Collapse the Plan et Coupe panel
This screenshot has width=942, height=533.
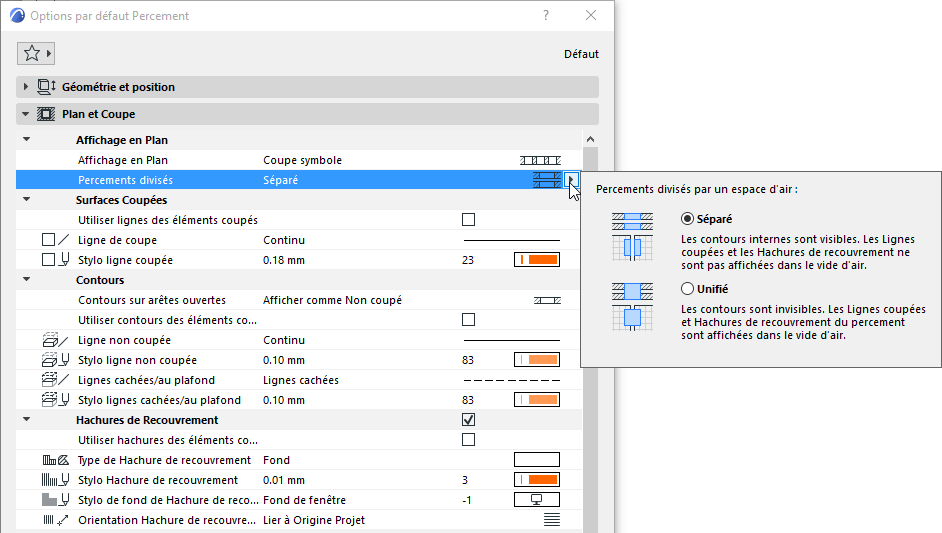25,114
